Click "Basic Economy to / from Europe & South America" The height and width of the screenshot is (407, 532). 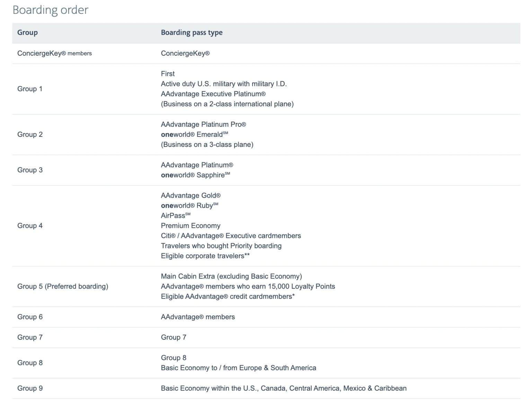[238, 368]
